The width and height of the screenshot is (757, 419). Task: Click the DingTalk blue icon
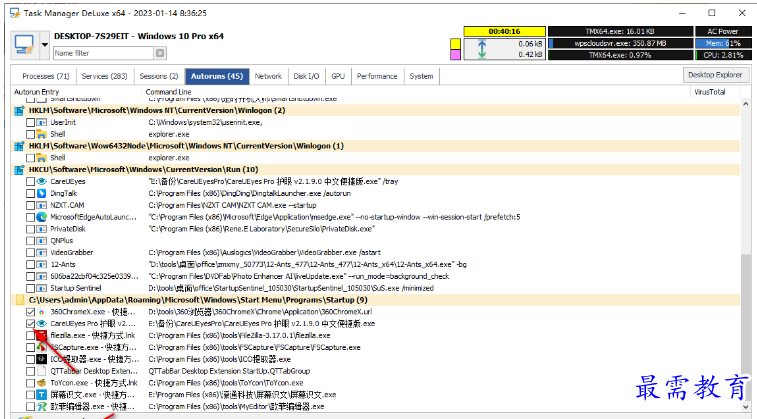42,194
